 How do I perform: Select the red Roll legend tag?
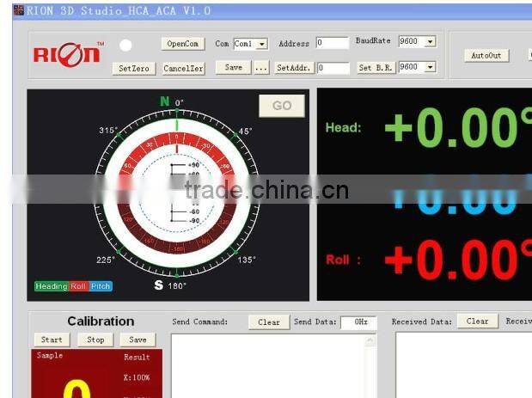coord(78,286)
